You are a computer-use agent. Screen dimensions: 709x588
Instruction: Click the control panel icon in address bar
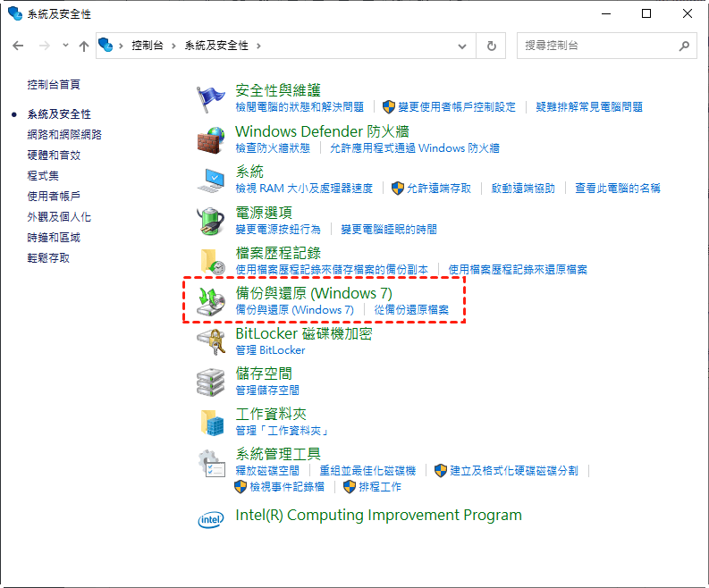pos(106,46)
